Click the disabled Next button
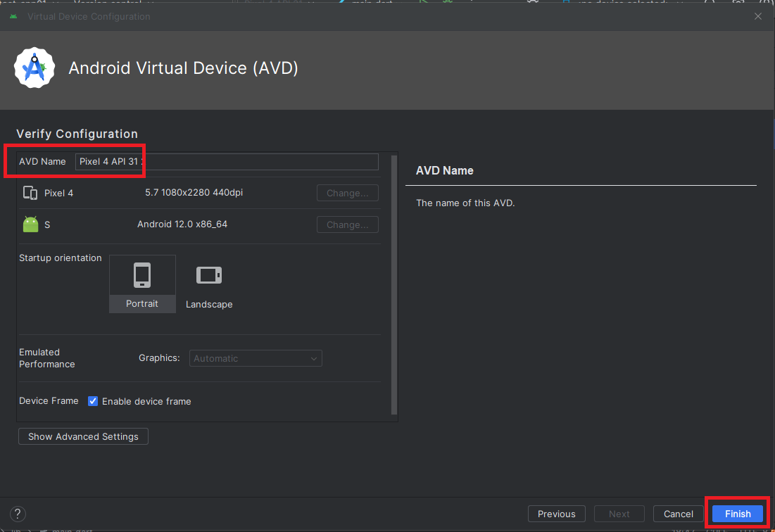Screen dimensions: 775x532 click(x=619, y=514)
